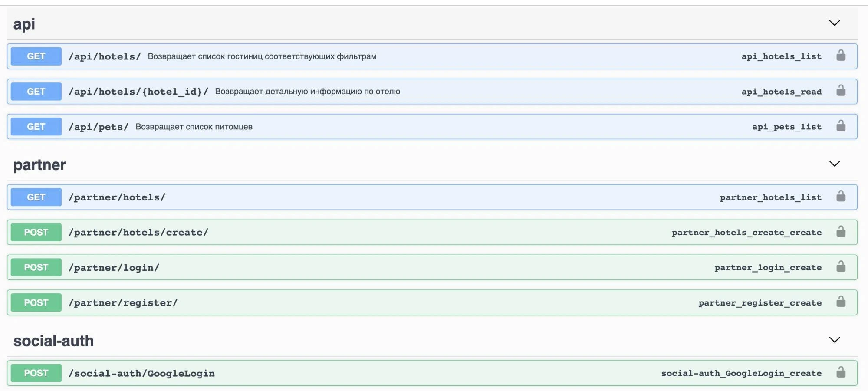
Task: Click the GET badge for /api/hotels/{hotel_id}/
Action: click(36, 92)
